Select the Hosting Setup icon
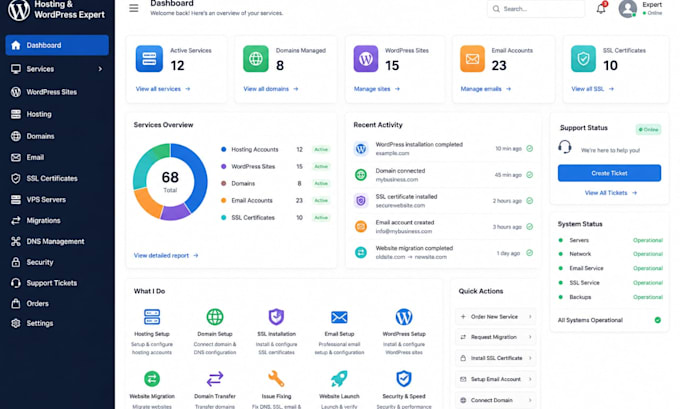 coord(152,317)
